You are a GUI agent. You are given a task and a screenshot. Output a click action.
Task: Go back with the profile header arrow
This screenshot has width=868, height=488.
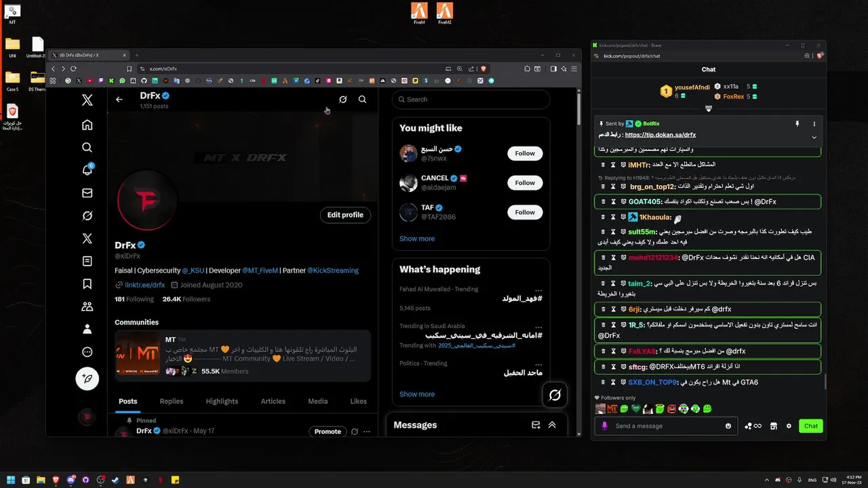pos(119,99)
